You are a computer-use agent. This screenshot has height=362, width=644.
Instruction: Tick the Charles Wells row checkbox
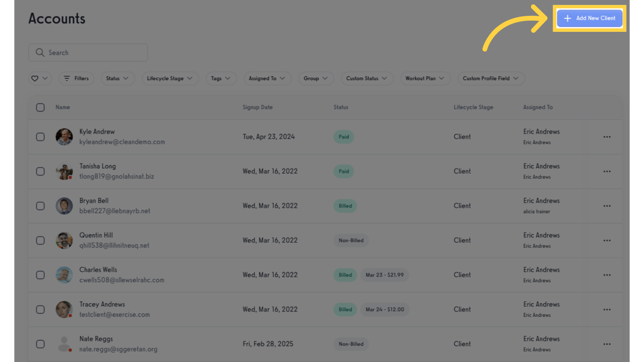tap(41, 275)
